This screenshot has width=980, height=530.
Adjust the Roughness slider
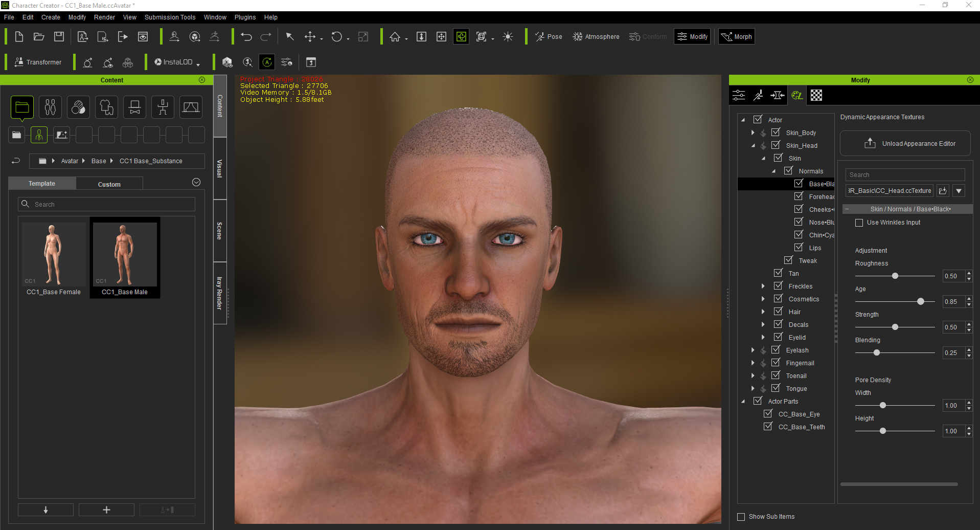tap(895, 276)
